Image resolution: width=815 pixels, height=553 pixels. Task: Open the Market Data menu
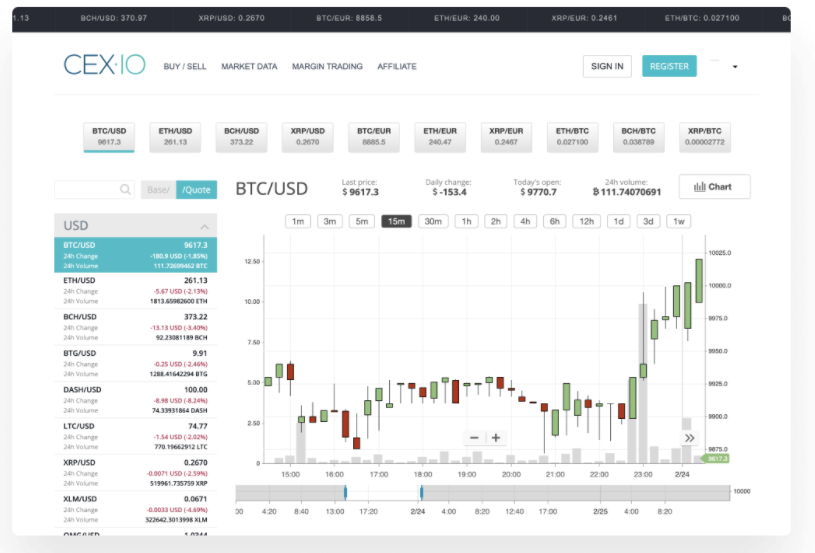(x=249, y=67)
